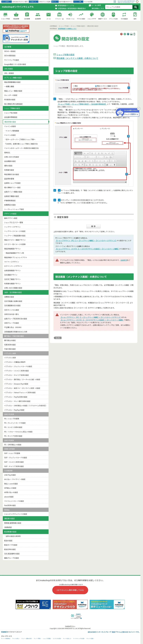Open the 売上アップノウハウ banner
Screen dimensions: 143x644
[33, 604]
